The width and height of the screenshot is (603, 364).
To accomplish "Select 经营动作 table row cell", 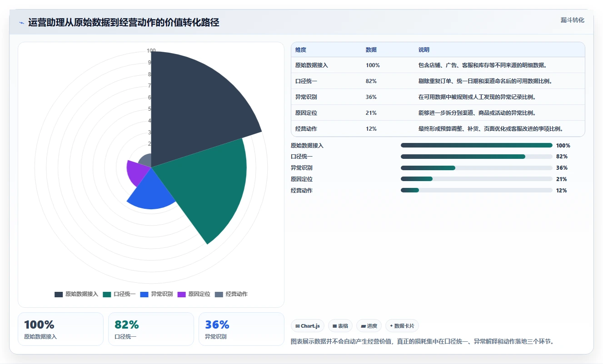I will [x=306, y=129].
